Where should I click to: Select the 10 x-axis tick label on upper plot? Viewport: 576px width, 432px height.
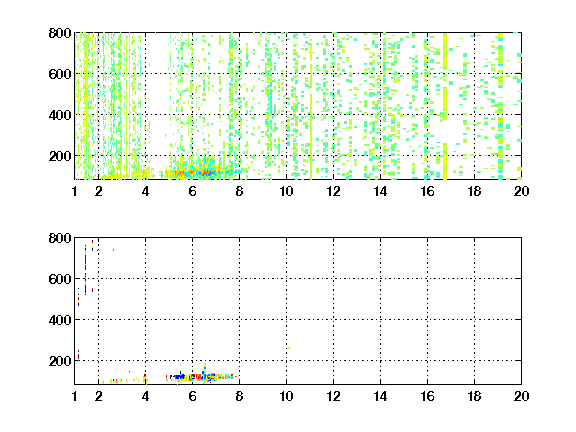tap(286, 191)
